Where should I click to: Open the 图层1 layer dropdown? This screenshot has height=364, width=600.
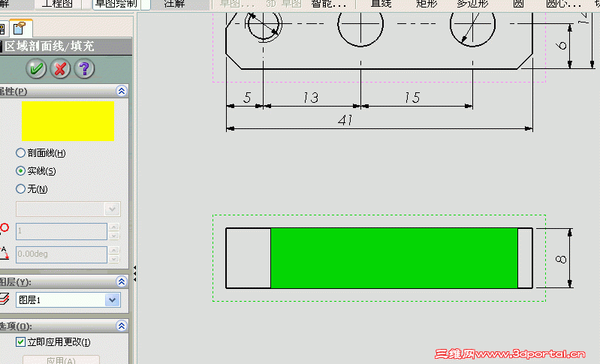(113, 300)
